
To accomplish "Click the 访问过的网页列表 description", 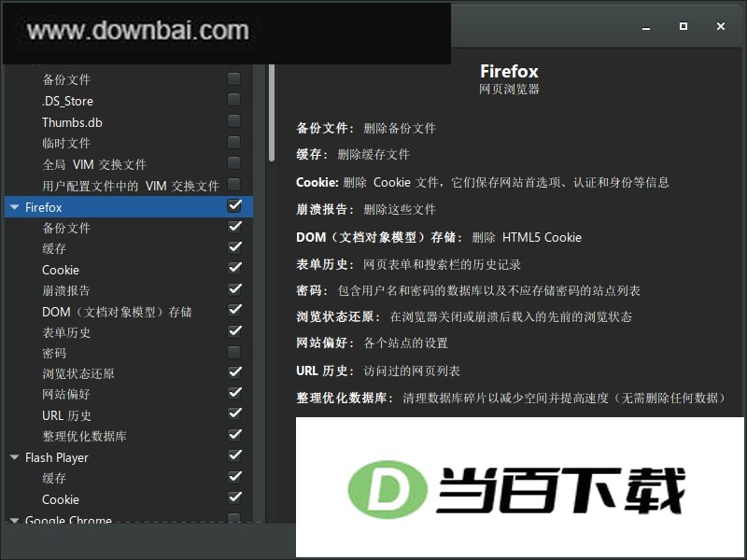I will (412, 371).
